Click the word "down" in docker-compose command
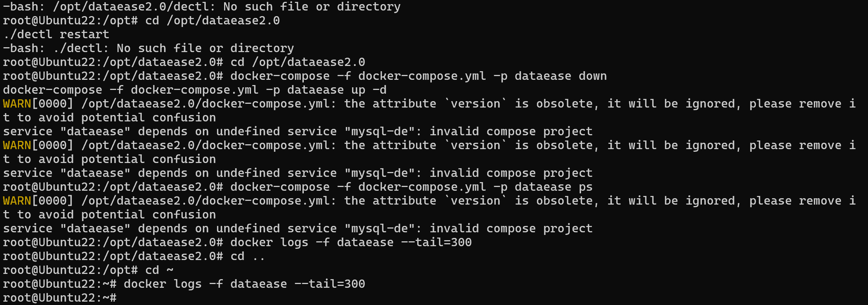This screenshot has width=868, height=305. click(x=593, y=76)
